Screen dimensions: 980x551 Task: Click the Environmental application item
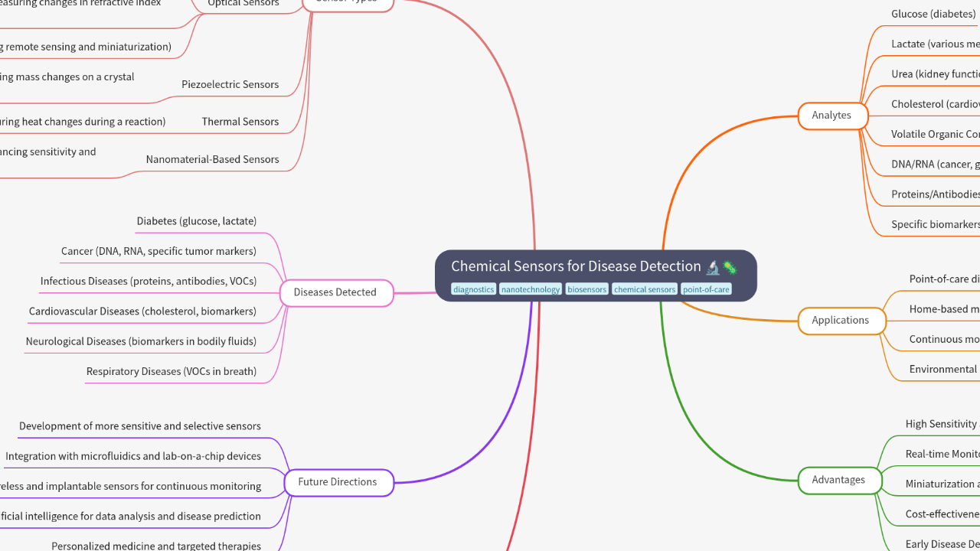point(944,369)
